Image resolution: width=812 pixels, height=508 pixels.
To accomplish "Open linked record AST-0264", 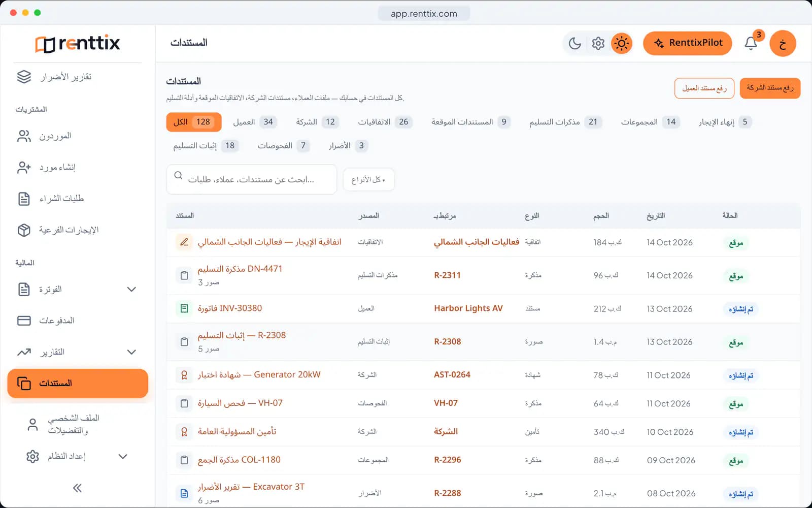I will [452, 375].
